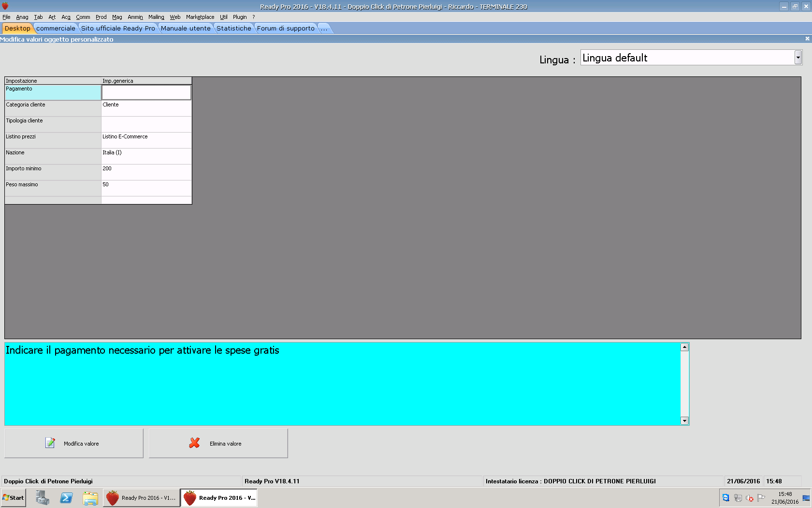Click the network devices tray icon
Viewport: 812px width, 508px height.
(738, 498)
